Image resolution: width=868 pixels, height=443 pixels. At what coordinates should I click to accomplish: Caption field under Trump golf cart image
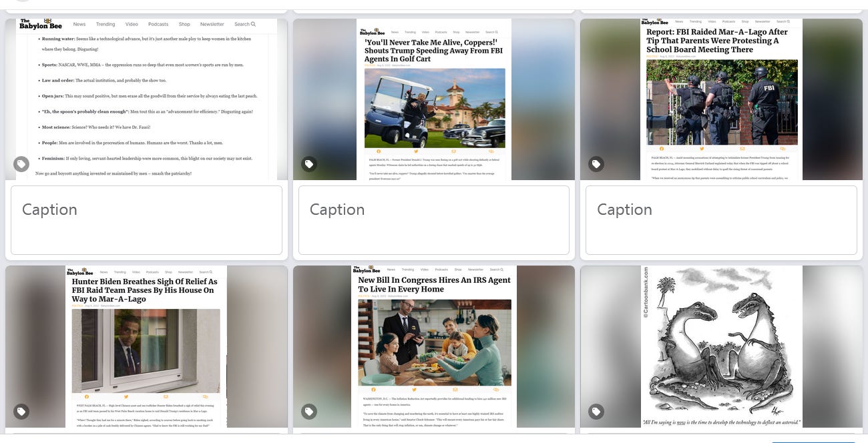point(434,219)
